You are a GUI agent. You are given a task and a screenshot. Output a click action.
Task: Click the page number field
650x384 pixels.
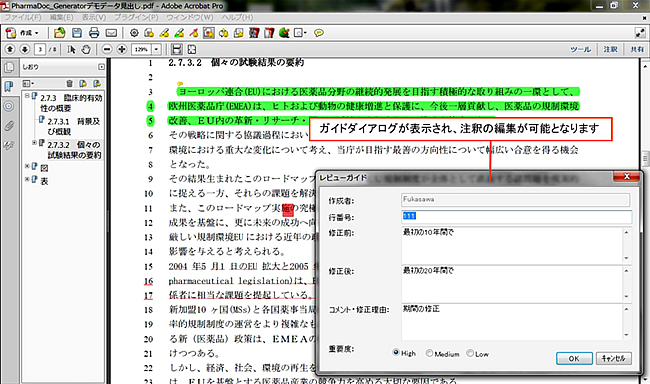pos(40,49)
